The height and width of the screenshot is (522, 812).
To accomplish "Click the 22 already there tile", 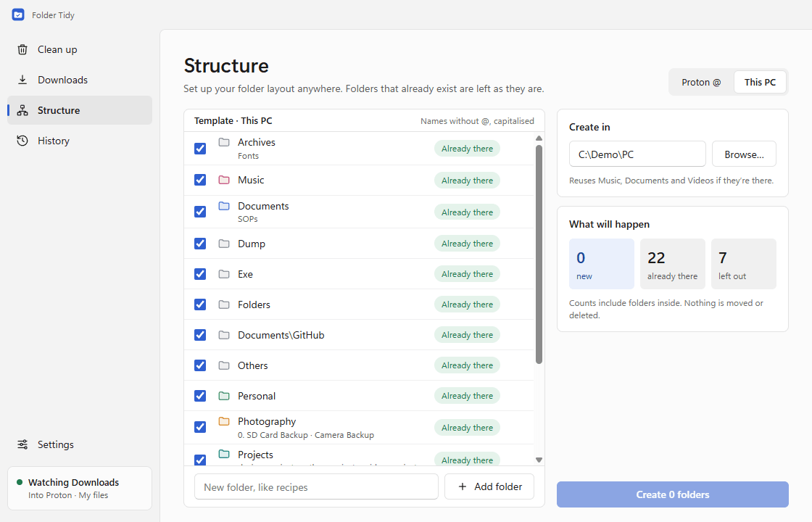I will pos(672,264).
